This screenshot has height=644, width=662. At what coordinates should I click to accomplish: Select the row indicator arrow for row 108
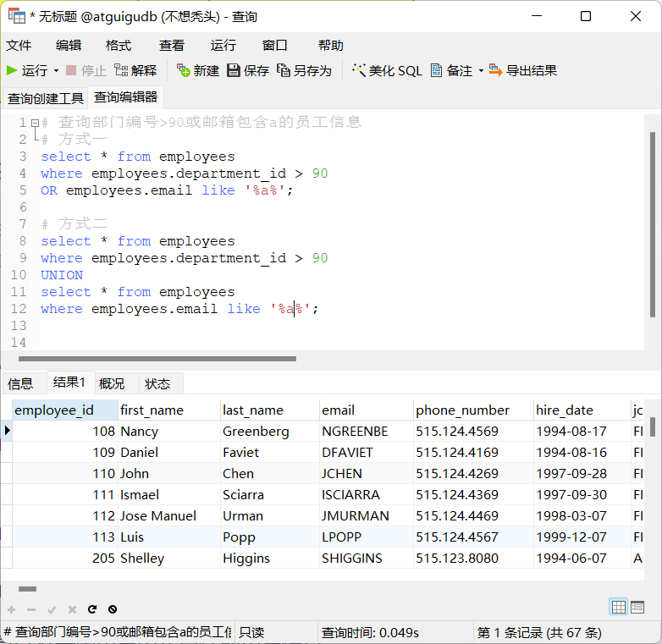tap(7, 431)
